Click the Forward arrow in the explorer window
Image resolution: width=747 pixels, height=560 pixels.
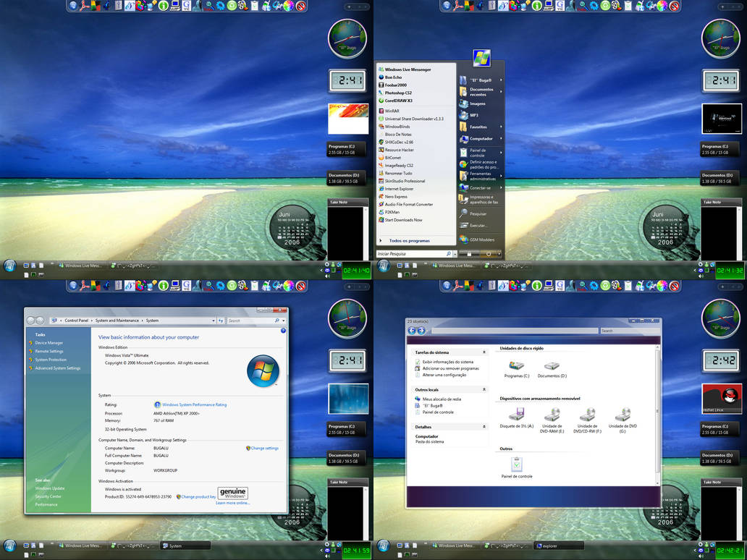tap(421, 331)
